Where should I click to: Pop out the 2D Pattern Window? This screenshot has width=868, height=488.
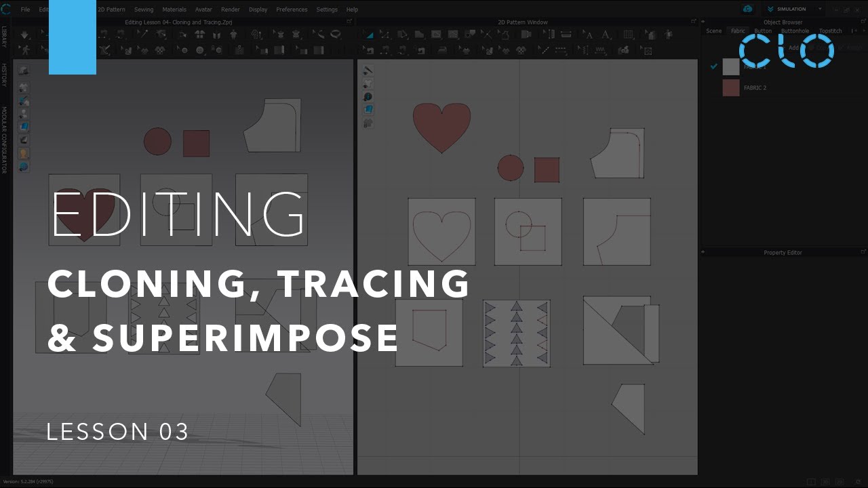694,22
